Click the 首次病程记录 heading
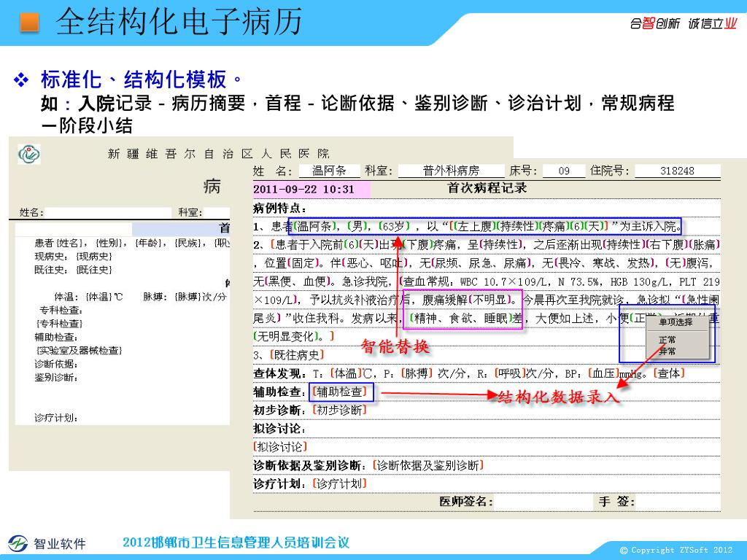This screenshot has height=560, width=747. 487,188
